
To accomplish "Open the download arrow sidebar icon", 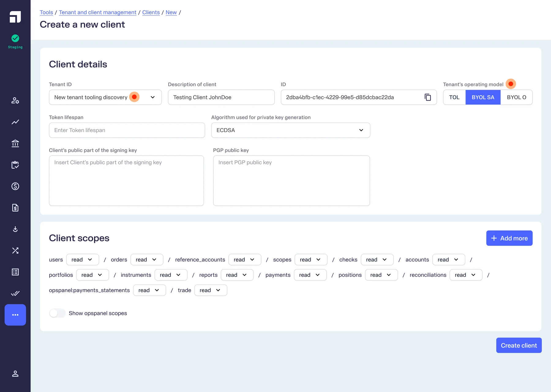I will tap(15, 229).
